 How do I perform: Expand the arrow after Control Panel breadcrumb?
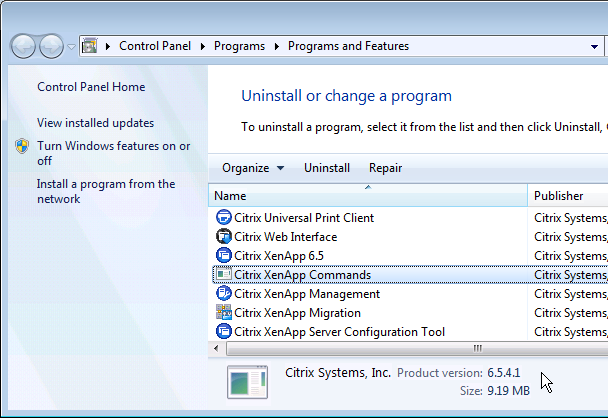point(202,47)
